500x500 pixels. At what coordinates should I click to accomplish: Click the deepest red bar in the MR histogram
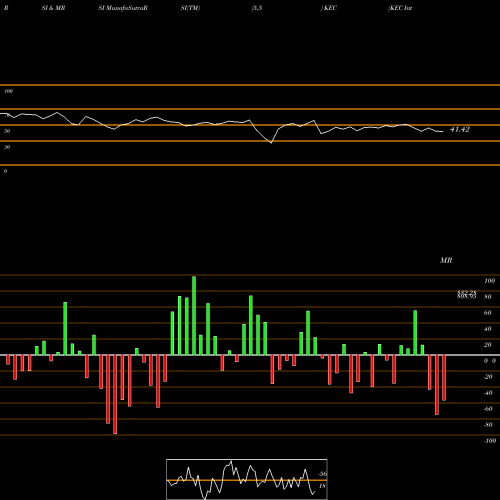[x=115, y=394]
